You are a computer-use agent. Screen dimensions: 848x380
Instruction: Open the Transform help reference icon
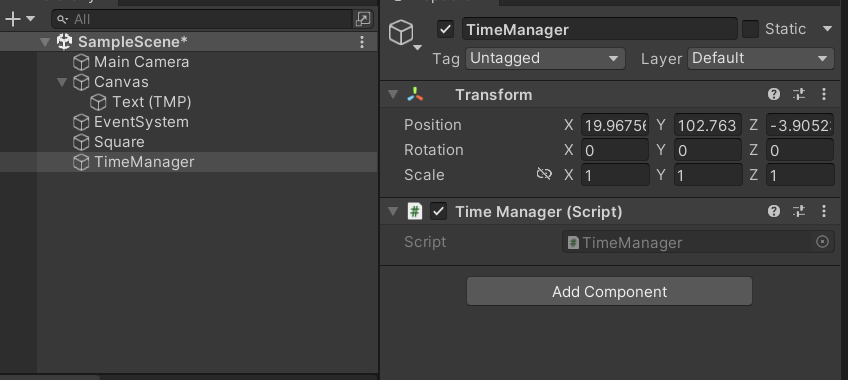(x=773, y=95)
